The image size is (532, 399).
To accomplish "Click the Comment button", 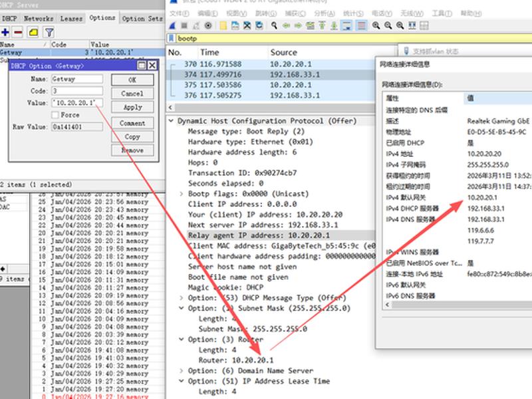I will click(132, 123).
